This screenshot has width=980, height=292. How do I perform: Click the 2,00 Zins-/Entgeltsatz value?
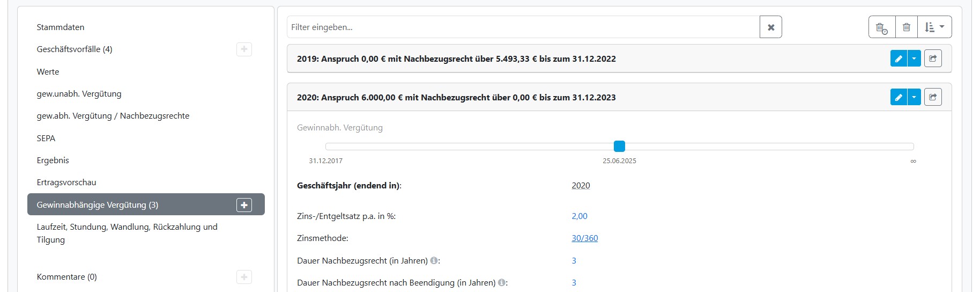coord(579,216)
